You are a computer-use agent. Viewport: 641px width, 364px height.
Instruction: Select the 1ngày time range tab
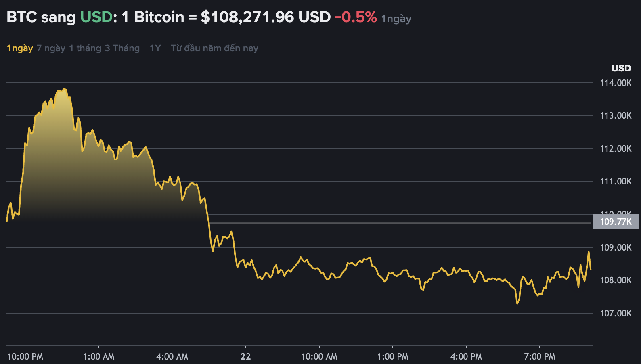(x=20, y=48)
